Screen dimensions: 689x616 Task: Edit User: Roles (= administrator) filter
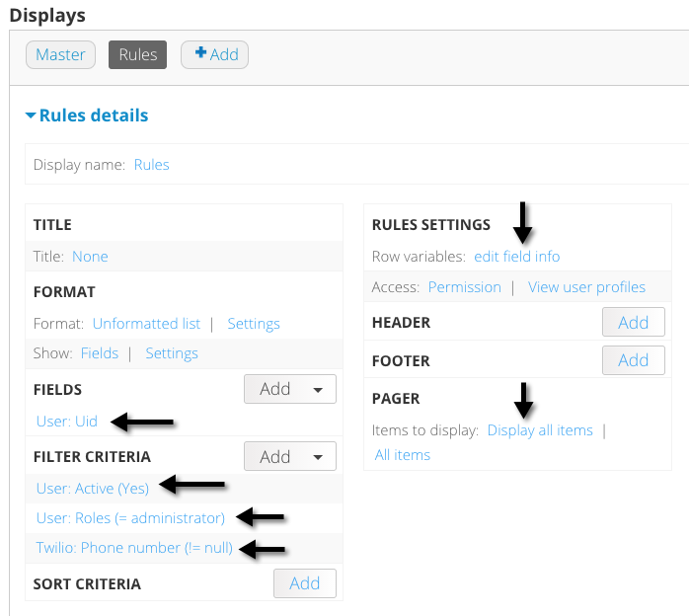point(130,517)
